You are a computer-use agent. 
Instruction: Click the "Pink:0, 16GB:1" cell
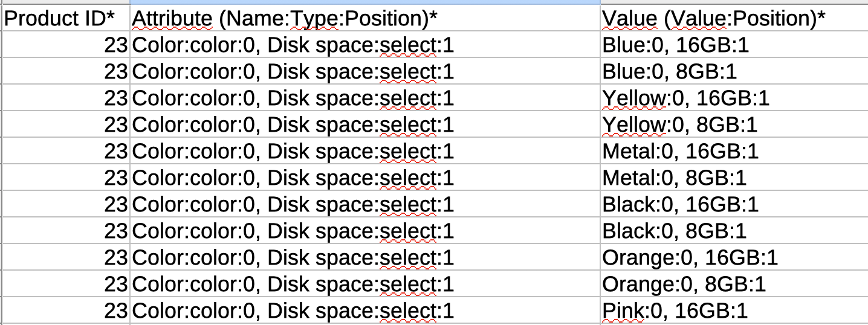point(675,311)
